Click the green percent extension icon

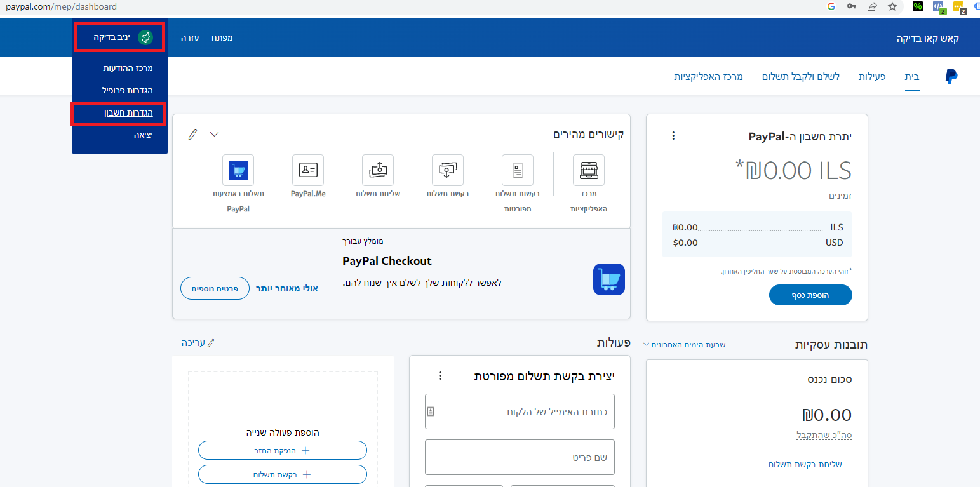tap(918, 7)
